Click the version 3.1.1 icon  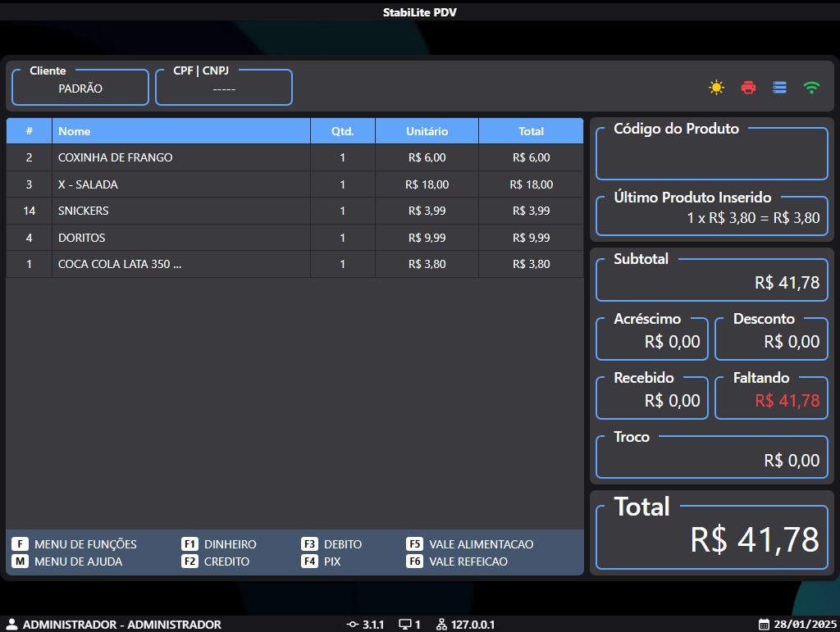click(353, 625)
